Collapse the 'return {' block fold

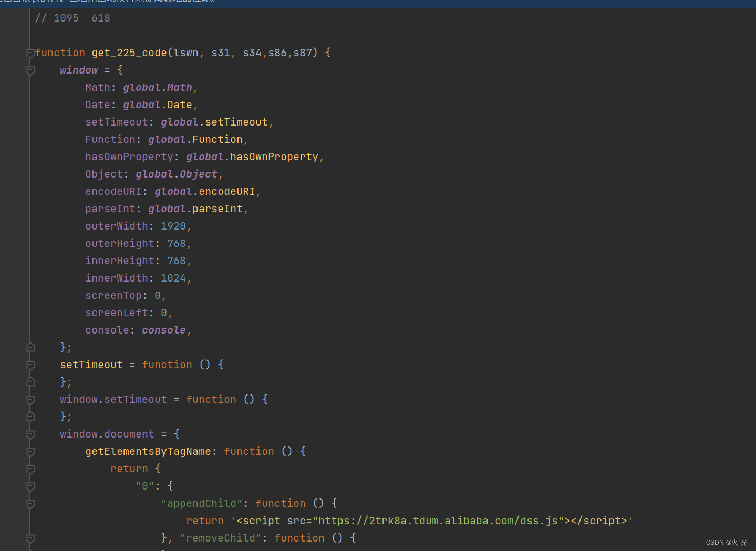[30, 469]
